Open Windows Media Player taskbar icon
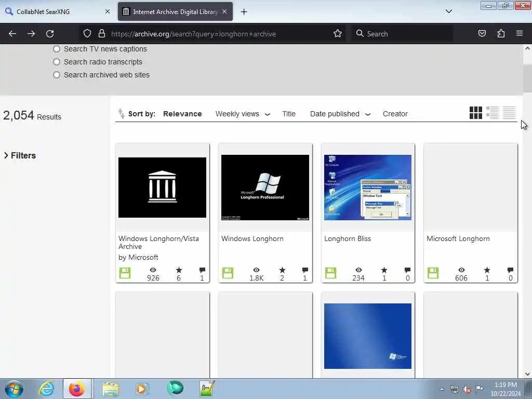The height and width of the screenshot is (399, 532). coord(141,389)
